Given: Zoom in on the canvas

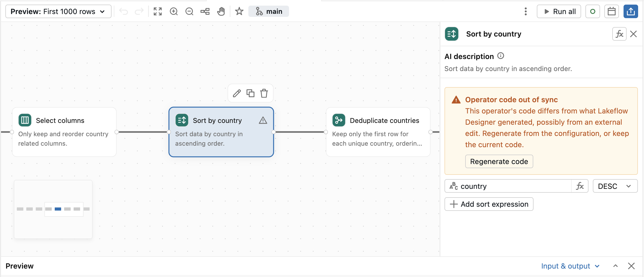Looking at the screenshot, I should tap(174, 11).
